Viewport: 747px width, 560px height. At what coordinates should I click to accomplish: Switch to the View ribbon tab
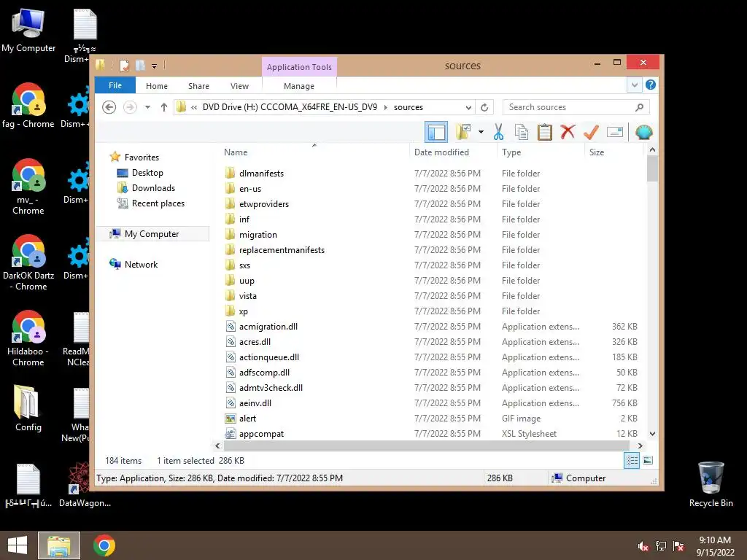239,86
